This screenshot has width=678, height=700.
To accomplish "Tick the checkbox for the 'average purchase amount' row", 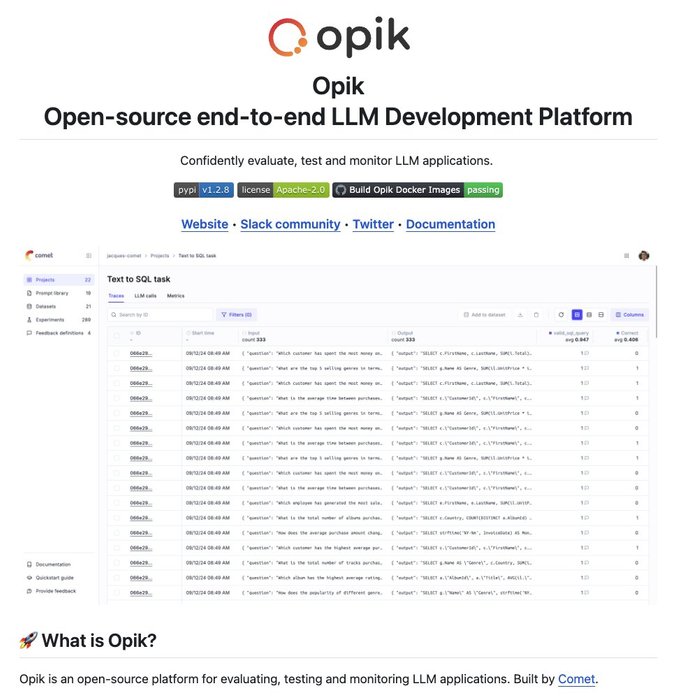I will point(116,533).
